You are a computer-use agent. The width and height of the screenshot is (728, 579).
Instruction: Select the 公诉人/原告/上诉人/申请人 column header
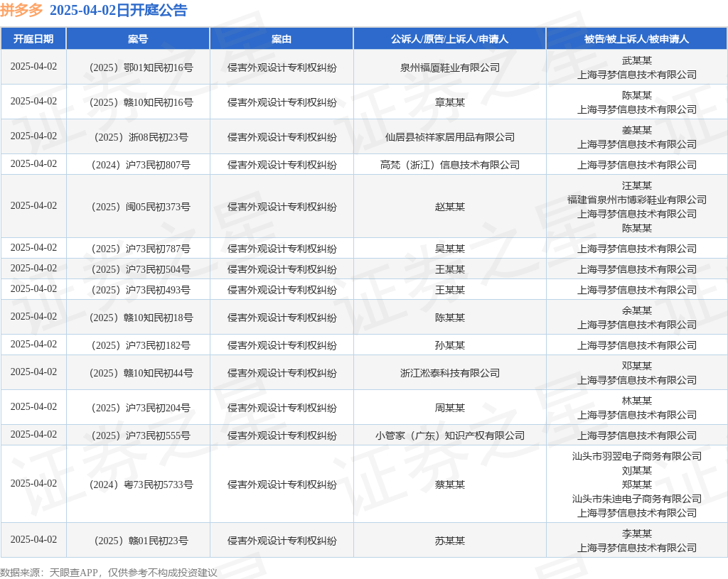coord(449,39)
